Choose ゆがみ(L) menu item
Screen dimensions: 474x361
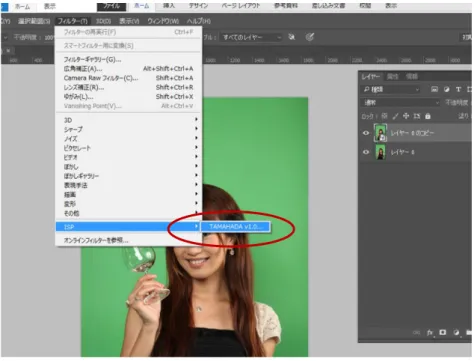(128, 97)
